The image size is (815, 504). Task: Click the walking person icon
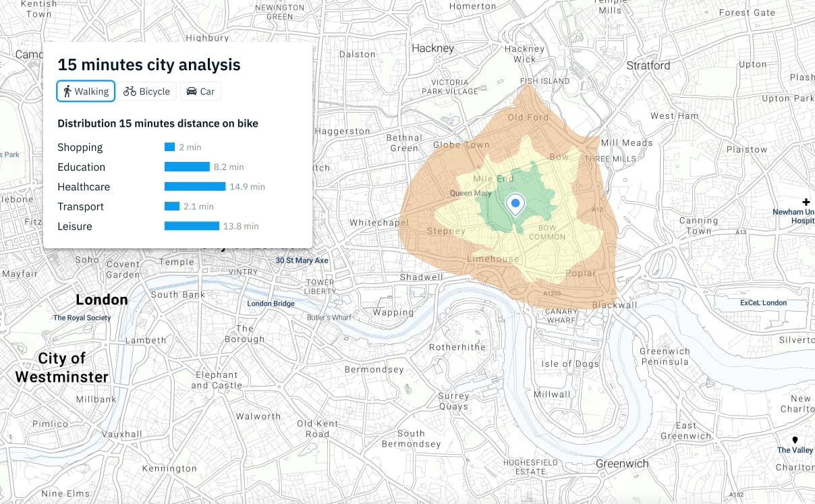[x=67, y=91]
